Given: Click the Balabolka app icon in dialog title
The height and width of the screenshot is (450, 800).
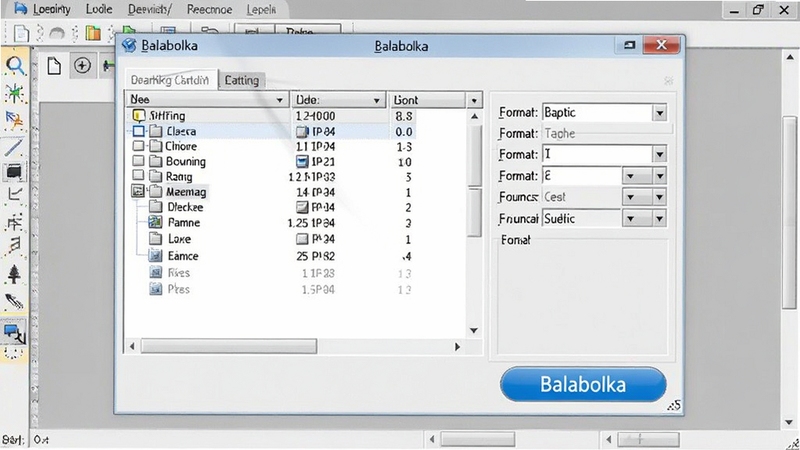Looking at the screenshot, I should point(129,45).
